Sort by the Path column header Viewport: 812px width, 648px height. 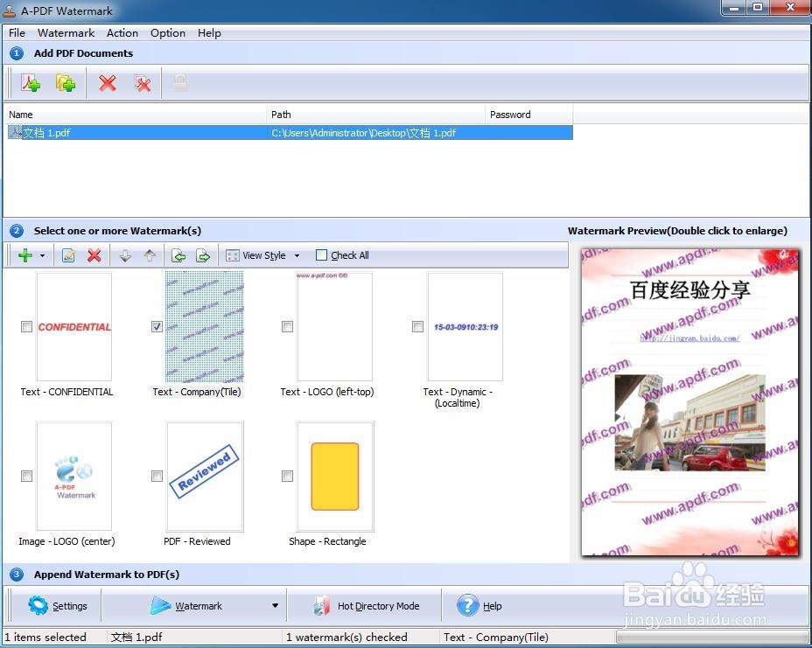[375, 115]
